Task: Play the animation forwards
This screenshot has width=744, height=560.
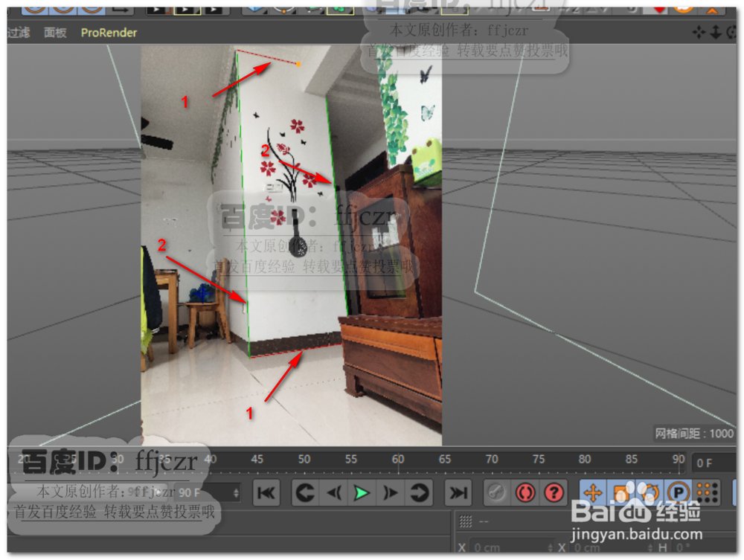Action: [x=362, y=493]
